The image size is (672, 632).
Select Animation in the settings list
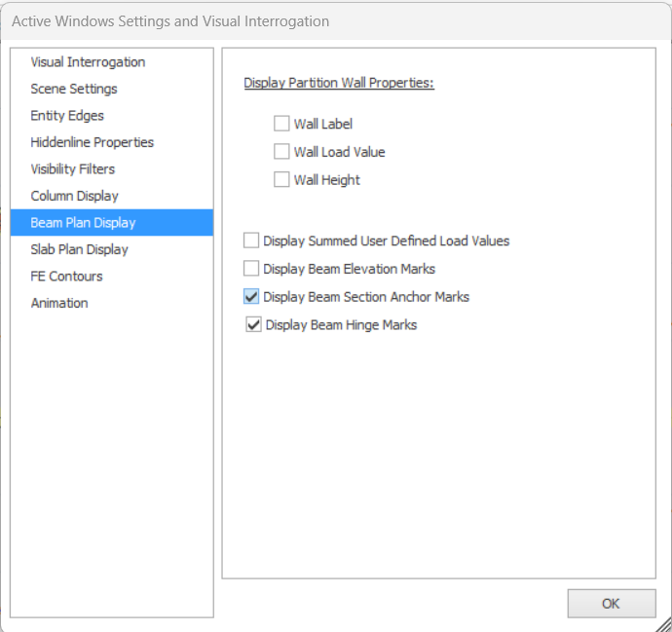59,303
